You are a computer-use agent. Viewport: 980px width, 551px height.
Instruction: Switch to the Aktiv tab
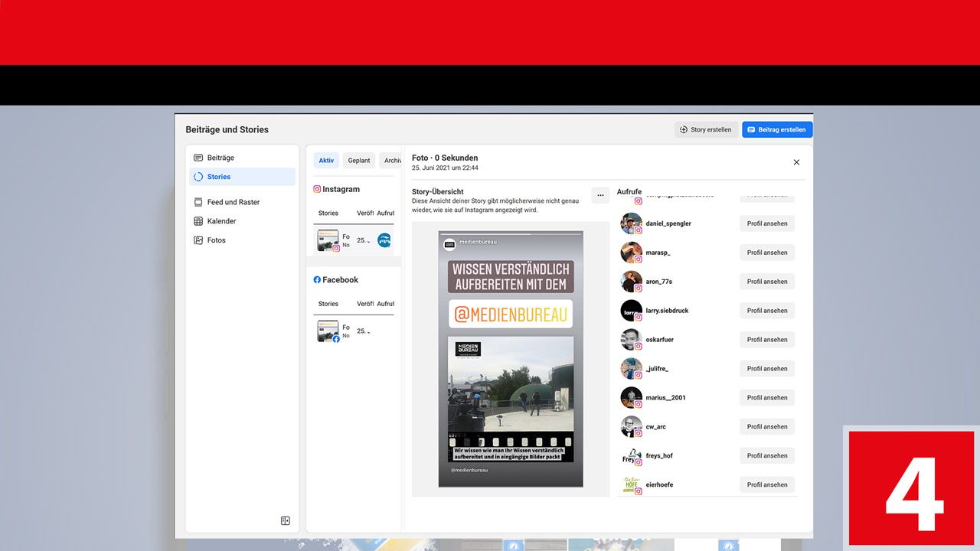pos(326,161)
